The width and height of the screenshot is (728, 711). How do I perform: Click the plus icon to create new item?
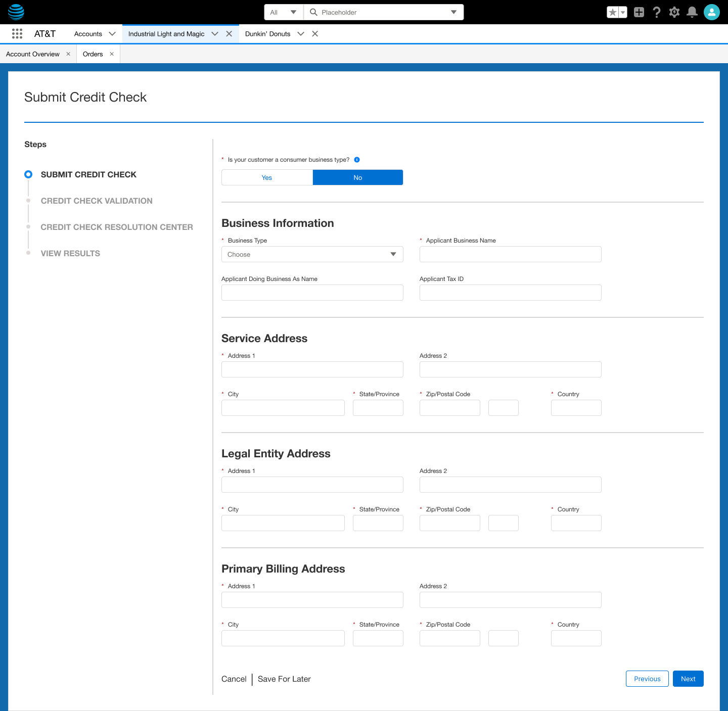639,12
